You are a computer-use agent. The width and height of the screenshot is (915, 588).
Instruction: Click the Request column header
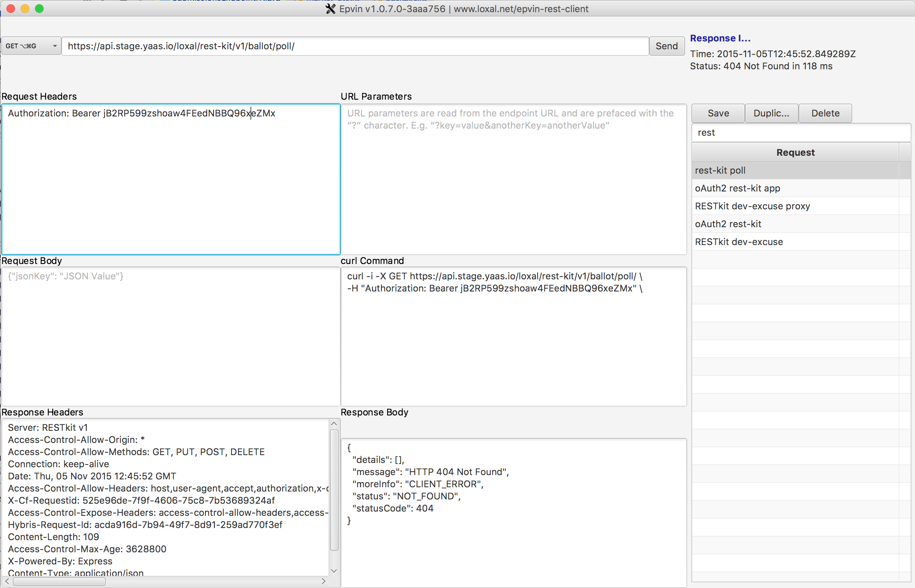(x=795, y=152)
